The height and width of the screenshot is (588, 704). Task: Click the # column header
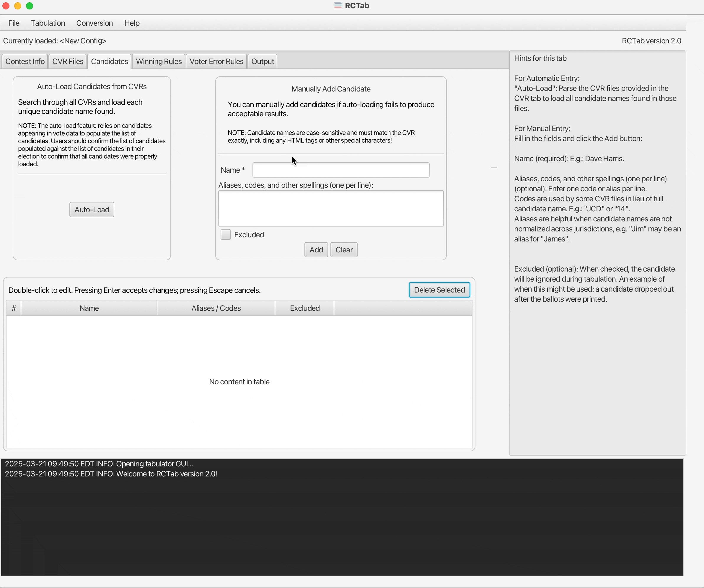[x=14, y=308]
